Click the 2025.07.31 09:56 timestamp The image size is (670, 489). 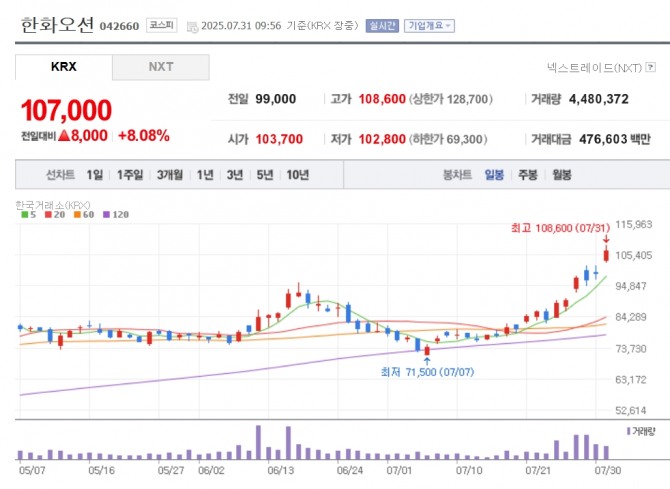241,26
